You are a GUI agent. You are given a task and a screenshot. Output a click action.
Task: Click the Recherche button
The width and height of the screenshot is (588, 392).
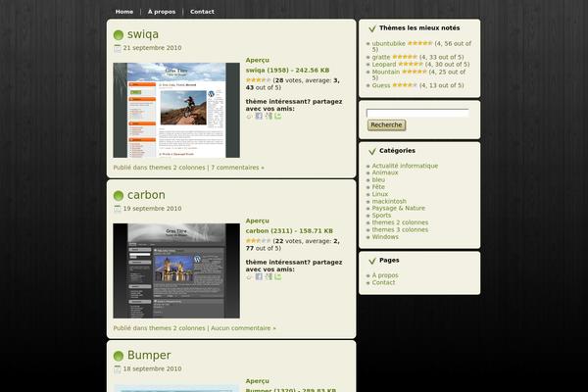(386, 124)
